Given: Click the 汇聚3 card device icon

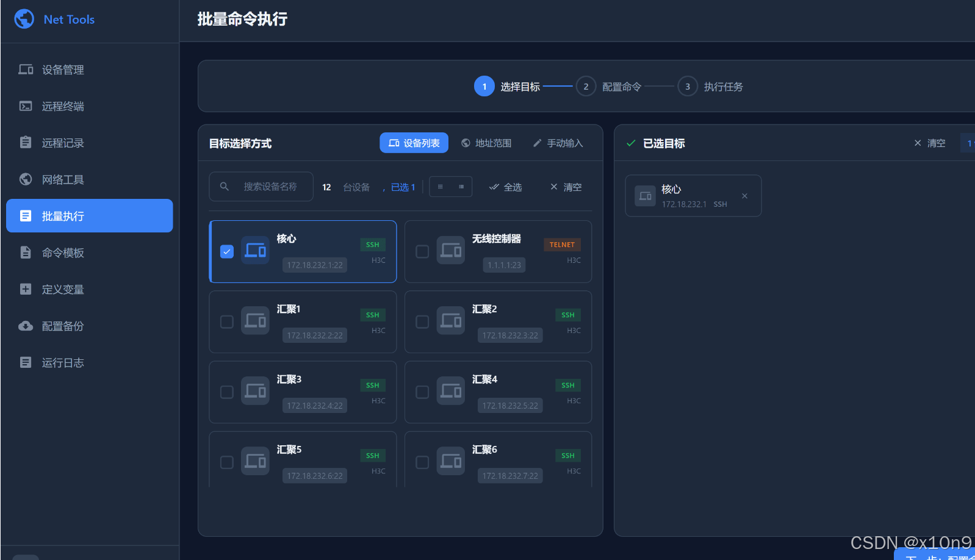Looking at the screenshot, I should (256, 390).
